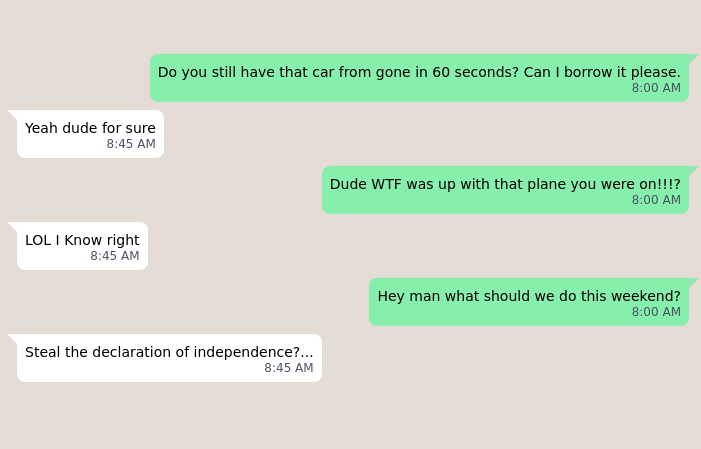Click the tail of the "Yeah dude" white bubble
This screenshot has height=449, width=701.
pos(13,114)
